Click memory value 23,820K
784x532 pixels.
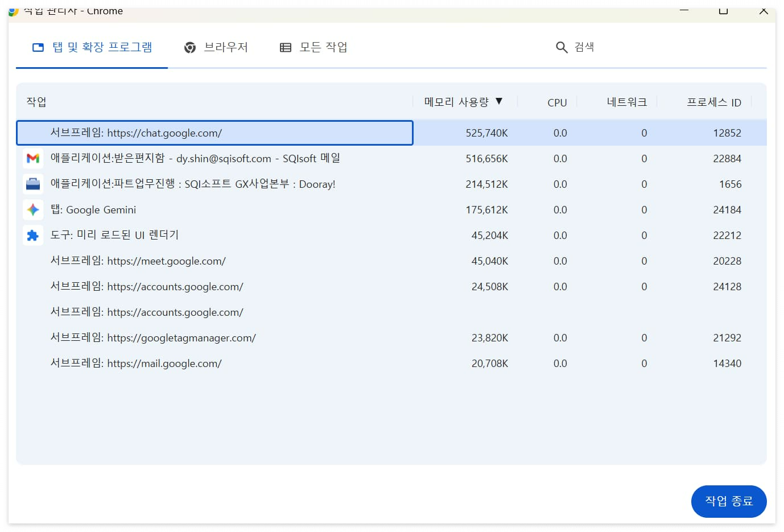[x=489, y=338]
